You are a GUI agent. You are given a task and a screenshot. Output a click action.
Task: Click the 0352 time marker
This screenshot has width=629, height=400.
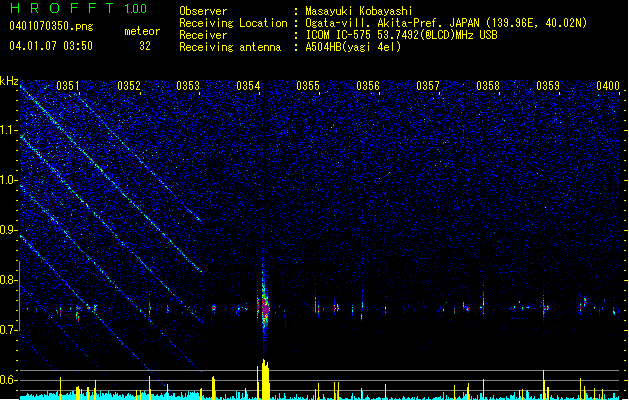tap(129, 85)
